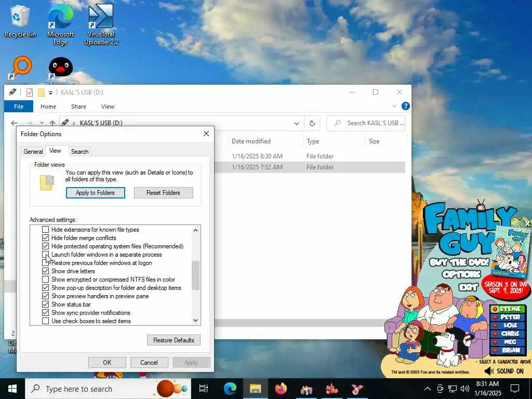Open Recent locations dropdown in Explorer
The width and height of the screenshot is (532, 399).
point(42,123)
